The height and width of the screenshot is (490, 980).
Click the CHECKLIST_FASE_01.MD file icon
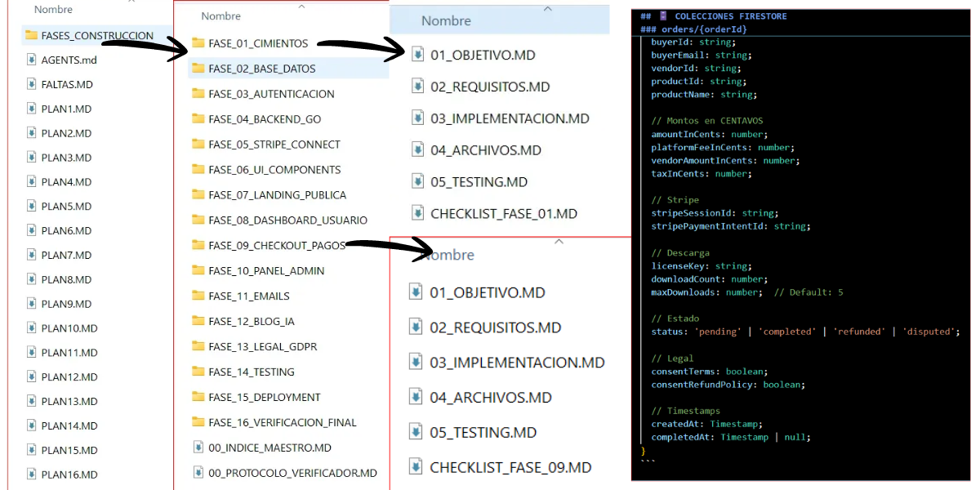point(417,213)
